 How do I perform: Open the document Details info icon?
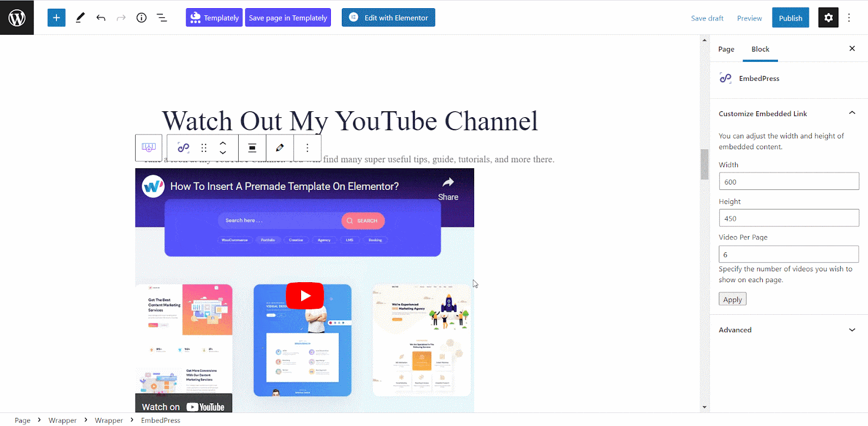(141, 17)
